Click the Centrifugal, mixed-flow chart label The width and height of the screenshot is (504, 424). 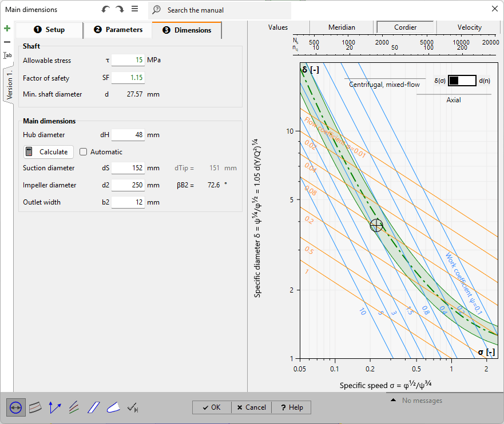[x=384, y=85]
